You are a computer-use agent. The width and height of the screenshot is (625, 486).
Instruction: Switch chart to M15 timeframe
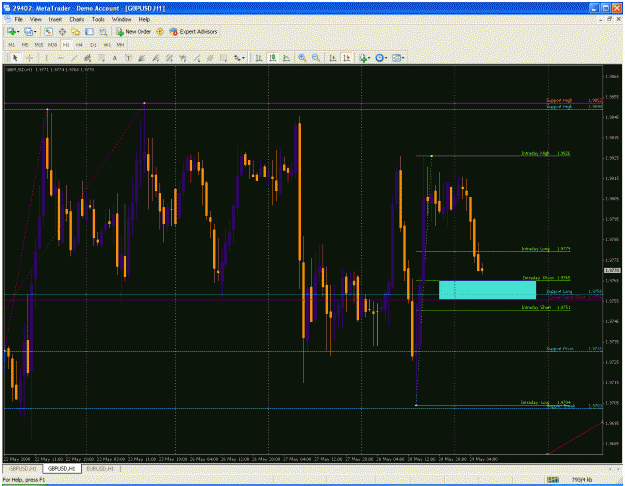[x=39, y=45]
